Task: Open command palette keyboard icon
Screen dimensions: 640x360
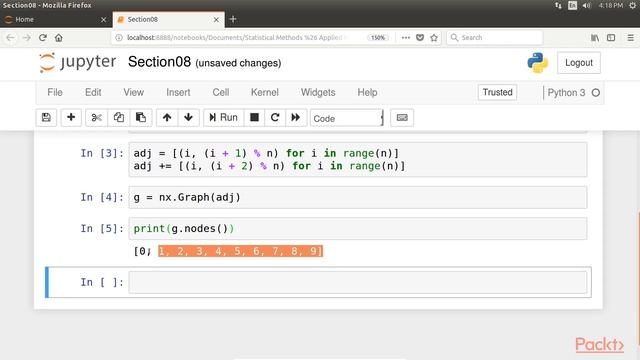Action: pyautogui.click(x=402, y=118)
